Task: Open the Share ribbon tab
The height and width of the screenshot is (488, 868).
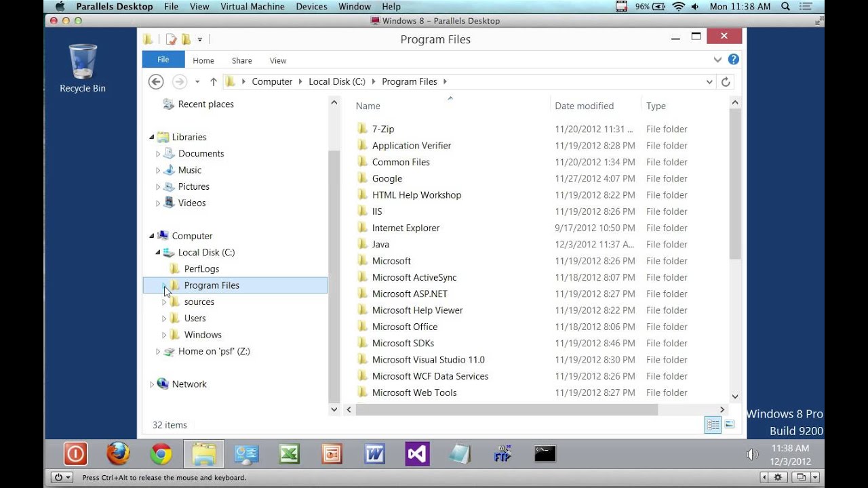Action: tap(241, 60)
